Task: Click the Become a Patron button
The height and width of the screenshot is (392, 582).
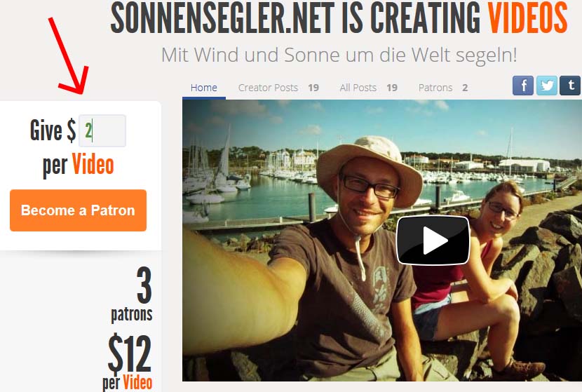Action: [78, 210]
